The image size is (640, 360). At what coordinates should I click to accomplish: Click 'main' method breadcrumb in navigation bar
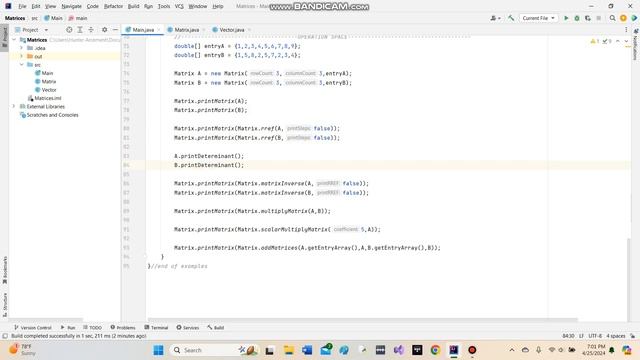[x=78, y=18]
